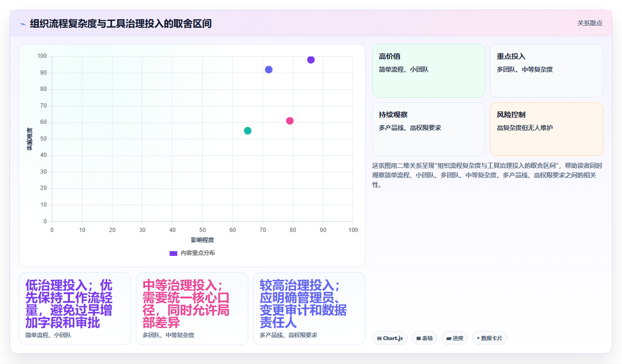This screenshot has width=622, height=364.
Task: Open the 持续观察 card
Action: [429, 129]
